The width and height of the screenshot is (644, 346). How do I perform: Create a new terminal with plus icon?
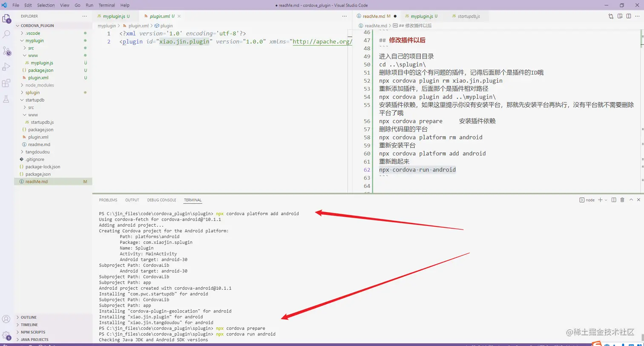(x=600, y=200)
